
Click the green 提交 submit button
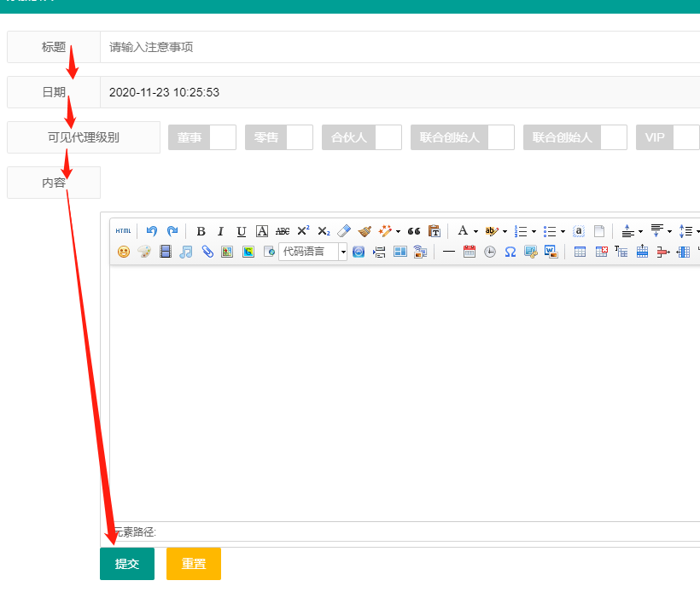(x=127, y=564)
